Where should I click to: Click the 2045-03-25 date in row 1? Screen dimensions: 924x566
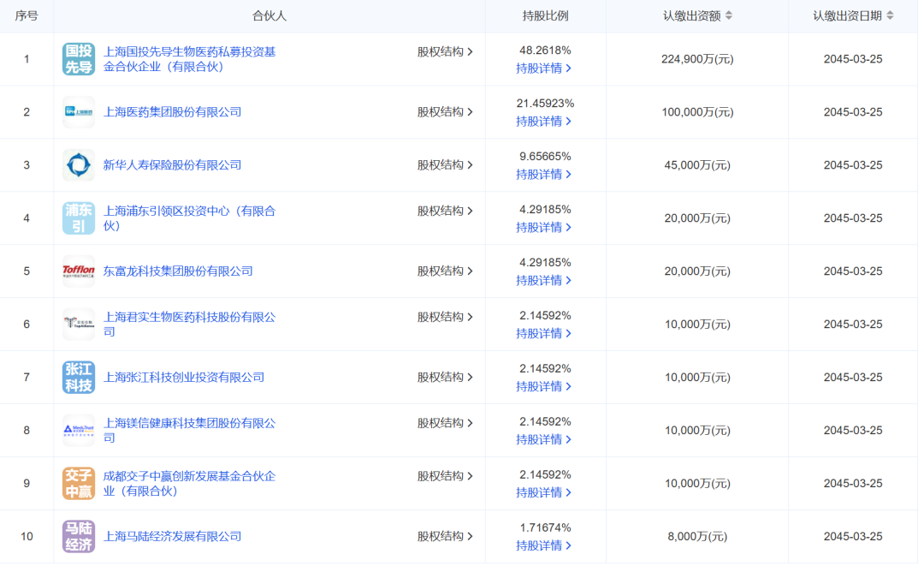853,59
